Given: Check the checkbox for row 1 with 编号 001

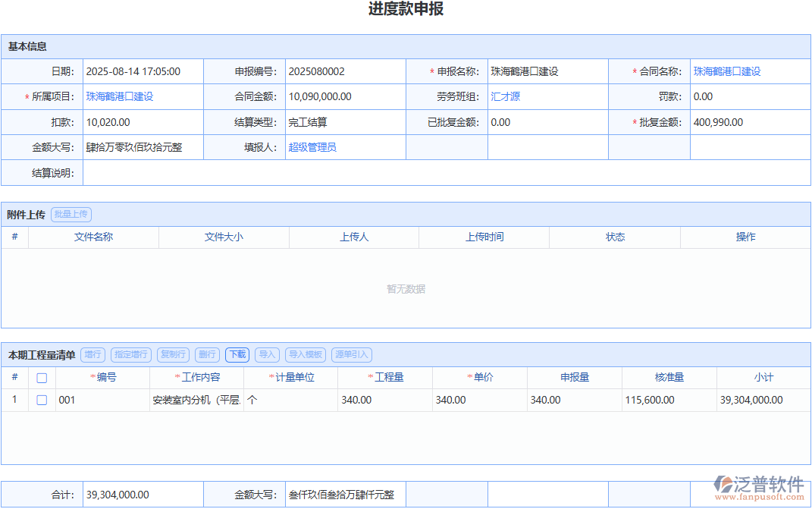Looking at the screenshot, I should click(42, 400).
